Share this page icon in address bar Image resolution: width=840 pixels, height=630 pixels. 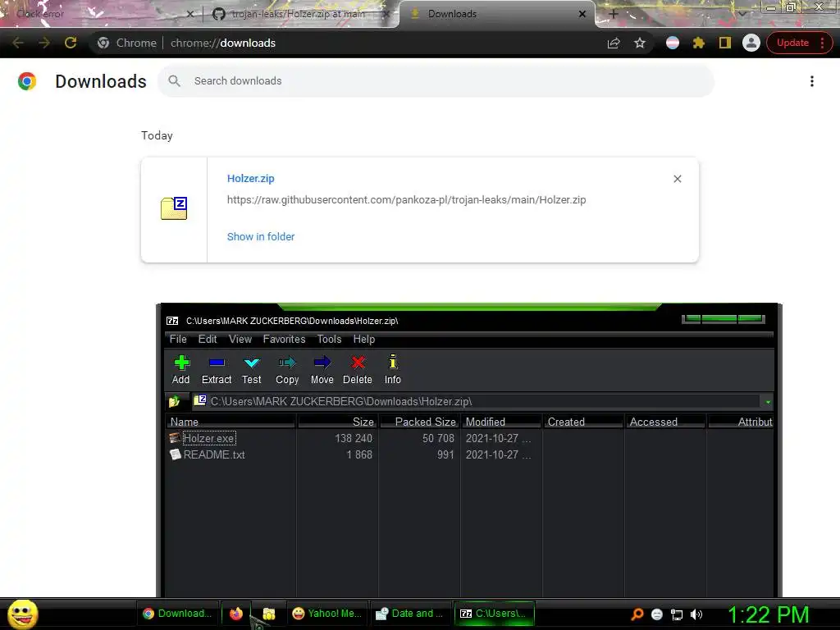[614, 43]
